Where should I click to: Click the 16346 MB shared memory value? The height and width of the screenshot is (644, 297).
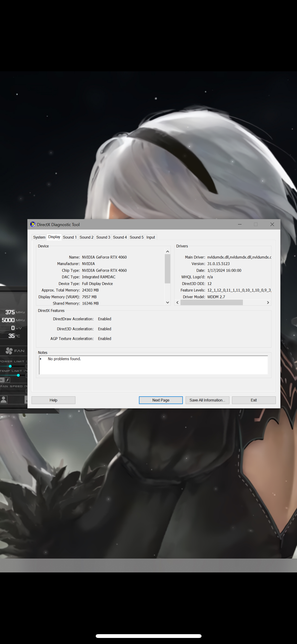(x=90, y=303)
